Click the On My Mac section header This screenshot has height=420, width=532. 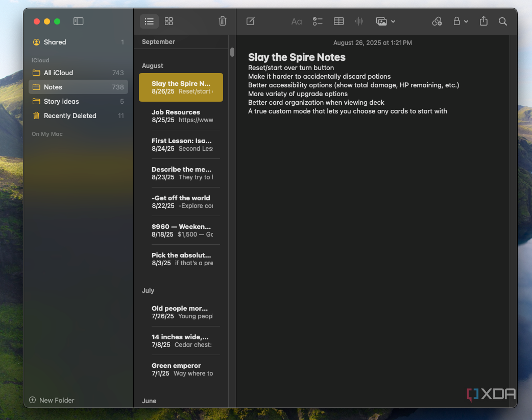[x=47, y=134]
